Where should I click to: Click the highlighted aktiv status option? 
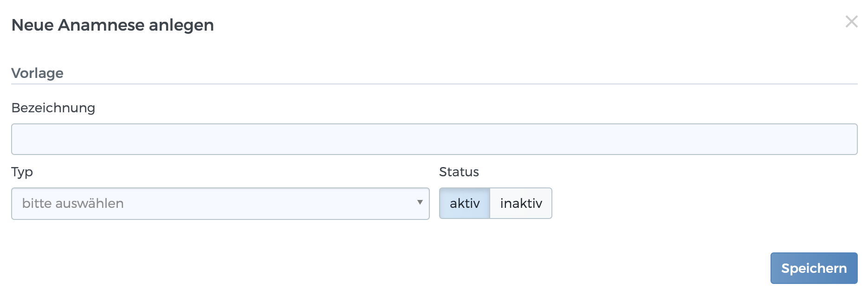coord(465,204)
